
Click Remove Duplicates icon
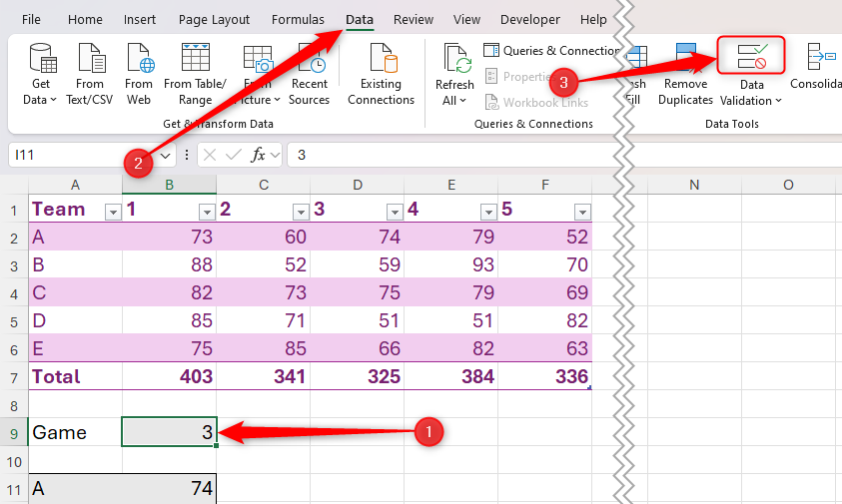click(x=686, y=75)
